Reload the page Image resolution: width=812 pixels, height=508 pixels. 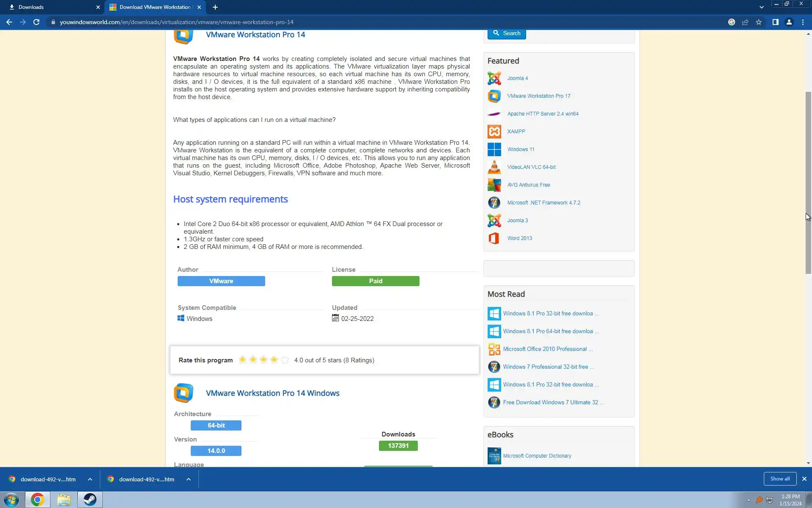[36, 22]
